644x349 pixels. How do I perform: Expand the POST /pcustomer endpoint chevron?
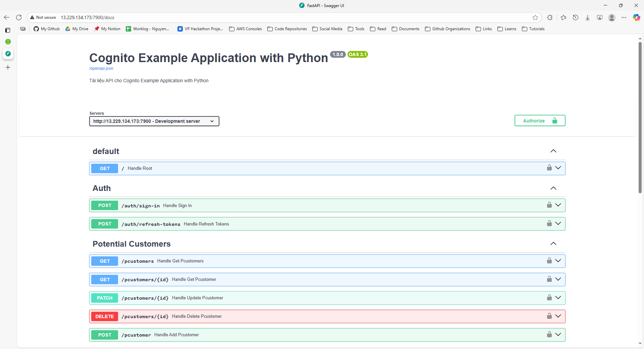[558, 335]
